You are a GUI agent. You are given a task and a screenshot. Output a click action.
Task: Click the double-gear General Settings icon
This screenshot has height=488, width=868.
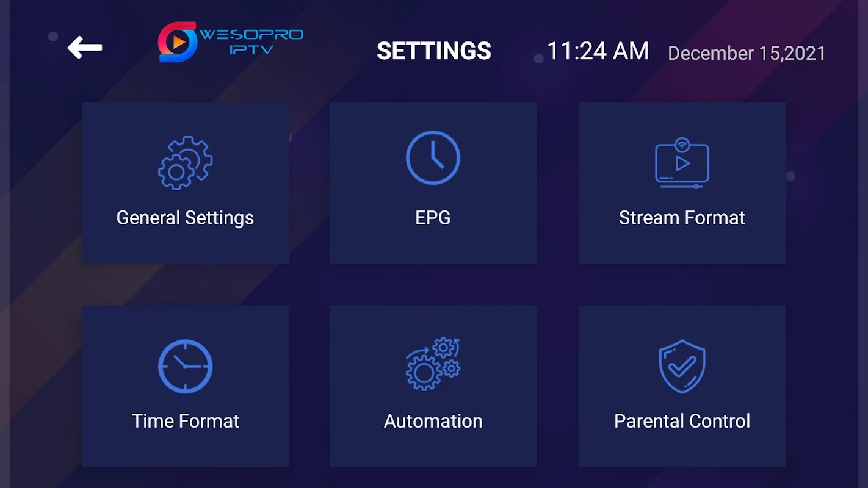click(186, 162)
